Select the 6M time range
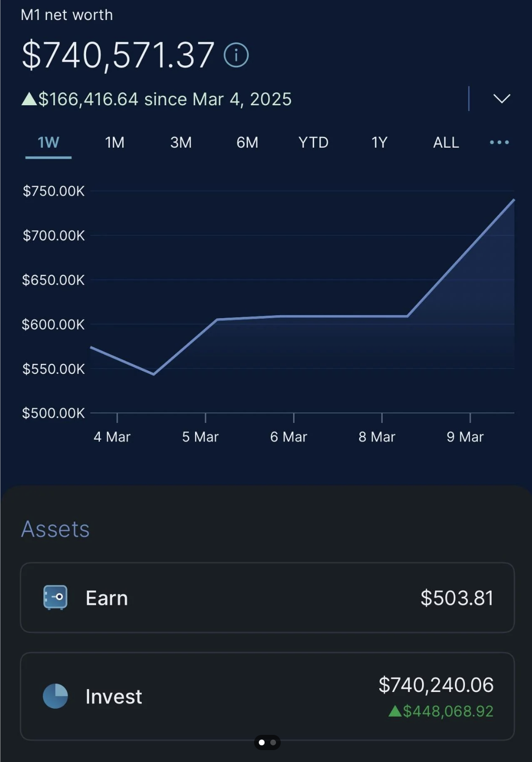532x762 pixels. pyautogui.click(x=247, y=142)
